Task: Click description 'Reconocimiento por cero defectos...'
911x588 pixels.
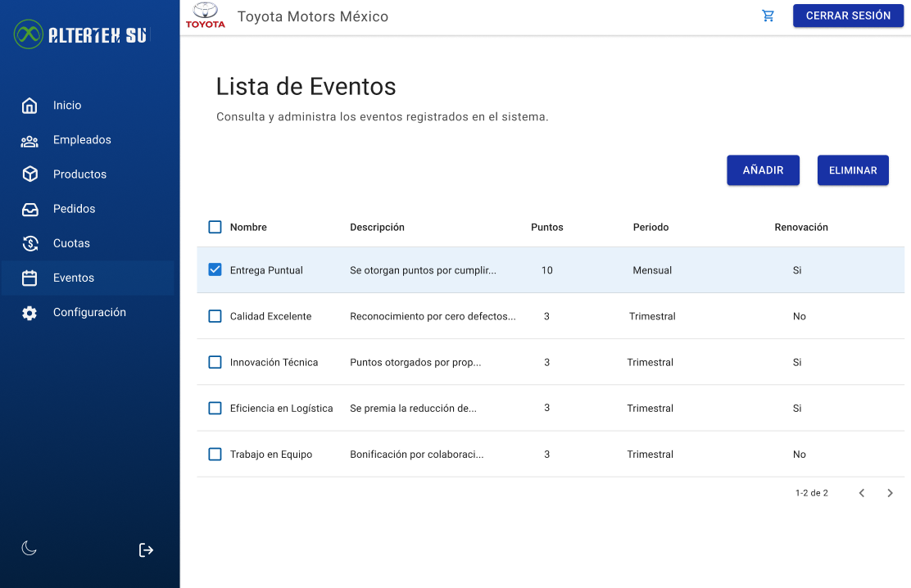Action: pos(433,316)
